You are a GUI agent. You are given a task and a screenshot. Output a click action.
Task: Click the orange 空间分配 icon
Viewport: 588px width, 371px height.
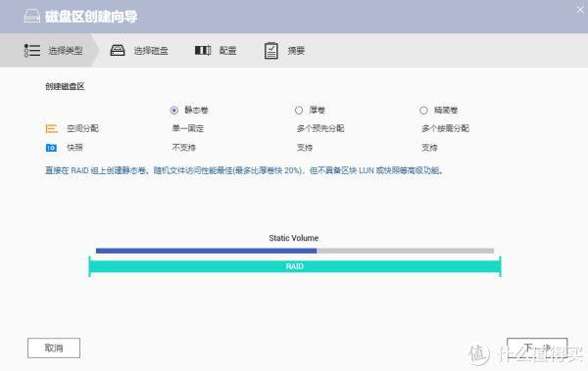[x=51, y=128]
